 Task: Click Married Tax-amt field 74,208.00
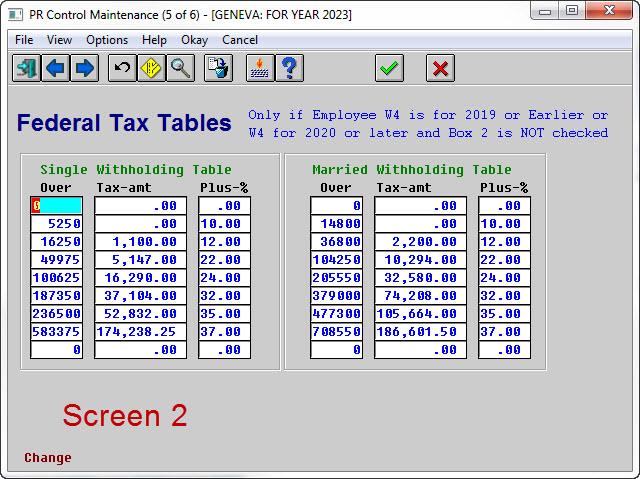pos(420,295)
